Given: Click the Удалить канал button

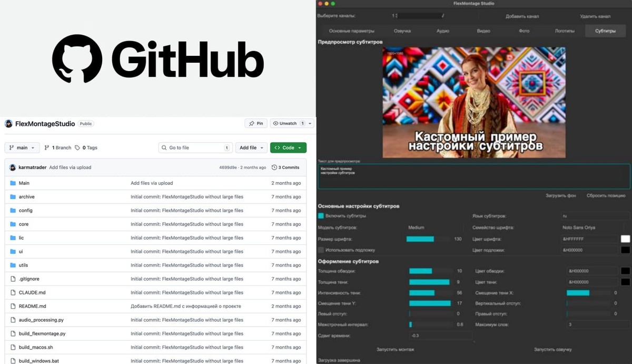Looking at the screenshot, I should 595,16.
